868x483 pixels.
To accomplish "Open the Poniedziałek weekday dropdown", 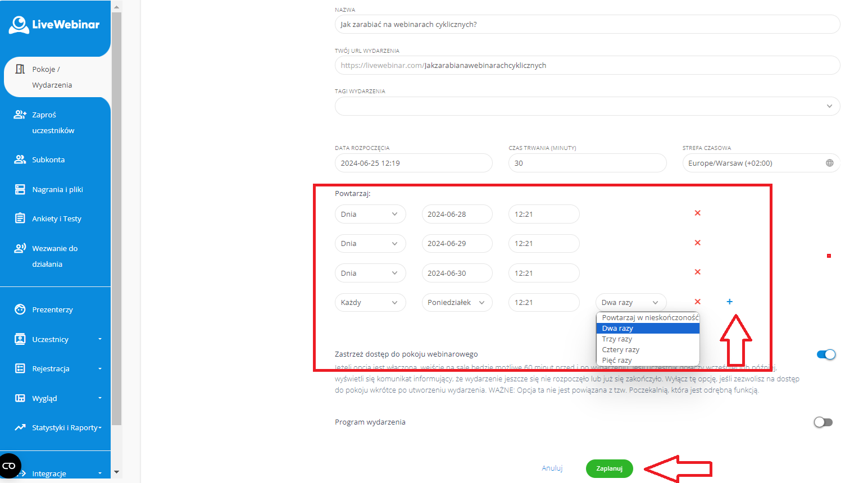I will point(456,303).
